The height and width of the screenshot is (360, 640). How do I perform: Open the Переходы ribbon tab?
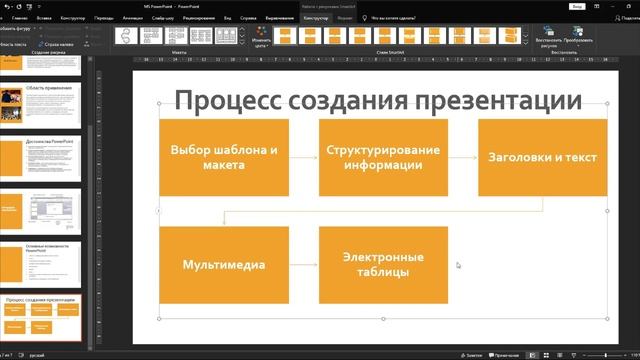[x=104, y=18]
